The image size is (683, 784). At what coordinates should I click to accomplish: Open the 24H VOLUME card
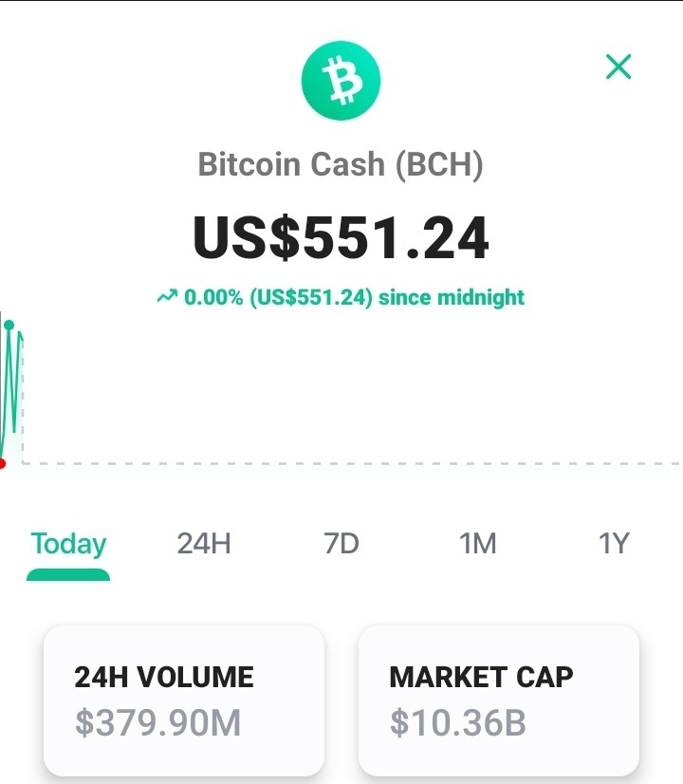click(x=184, y=700)
